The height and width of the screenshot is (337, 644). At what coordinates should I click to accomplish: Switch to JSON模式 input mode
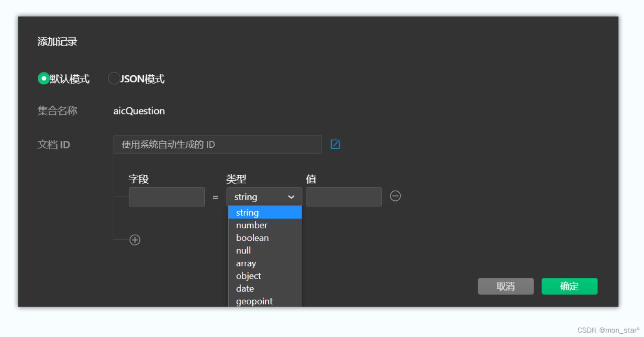click(x=114, y=78)
